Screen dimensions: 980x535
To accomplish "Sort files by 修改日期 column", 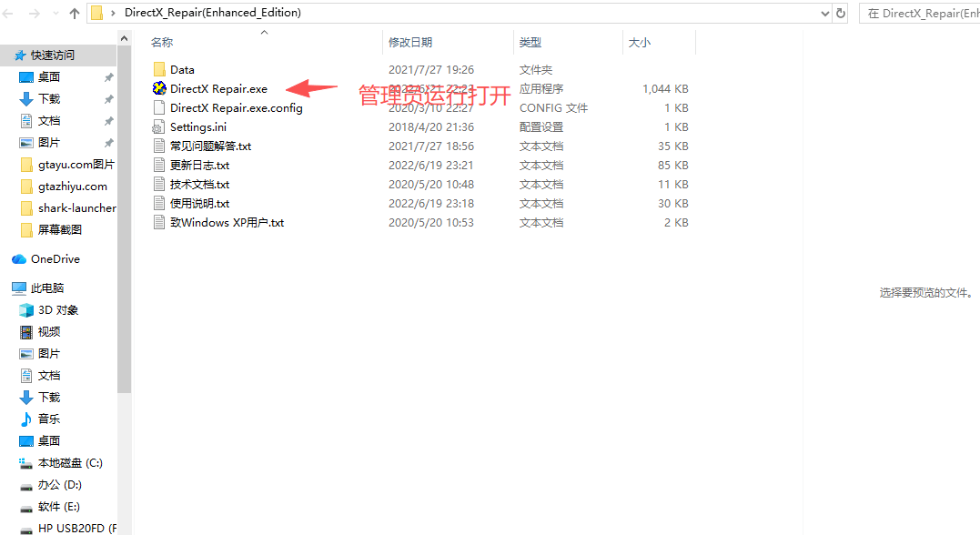I will point(410,43).
